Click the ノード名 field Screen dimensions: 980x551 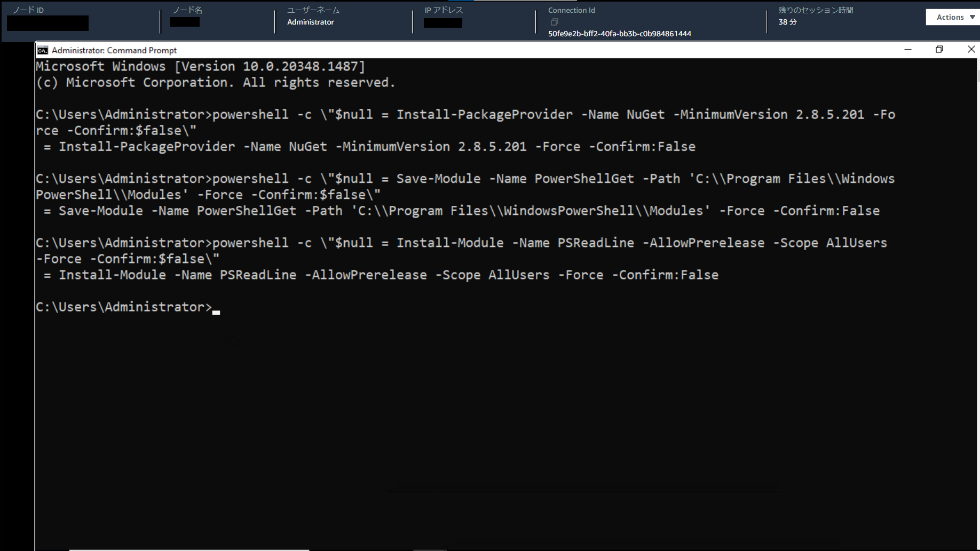tap(185, 22)
